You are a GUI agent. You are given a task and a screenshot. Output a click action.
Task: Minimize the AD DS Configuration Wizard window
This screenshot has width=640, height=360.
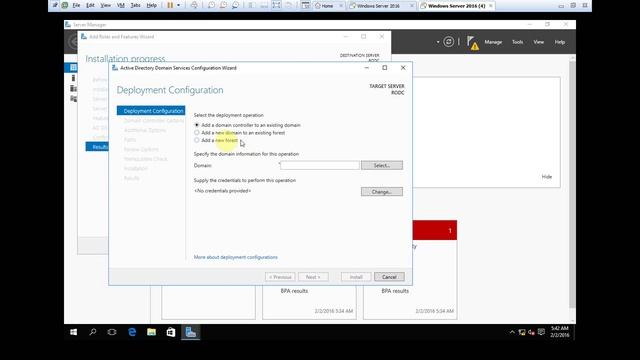coord(367,68)
